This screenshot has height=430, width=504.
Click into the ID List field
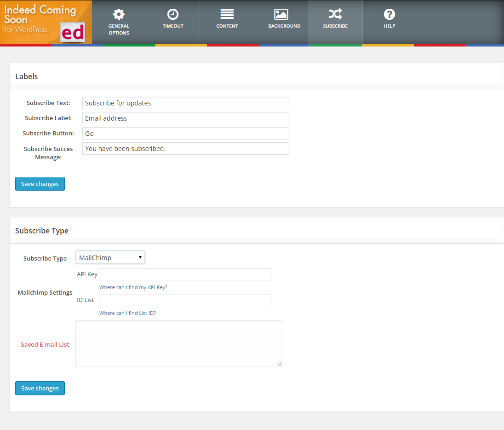point(186,300)
